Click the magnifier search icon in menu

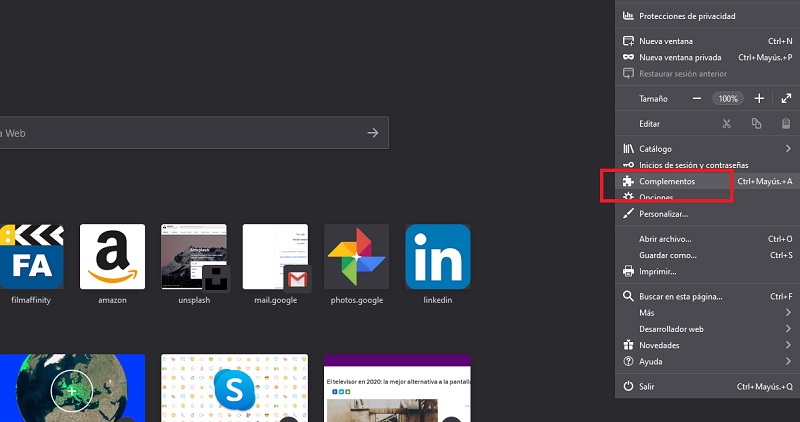pyautogui.click(x=628, y=296)
